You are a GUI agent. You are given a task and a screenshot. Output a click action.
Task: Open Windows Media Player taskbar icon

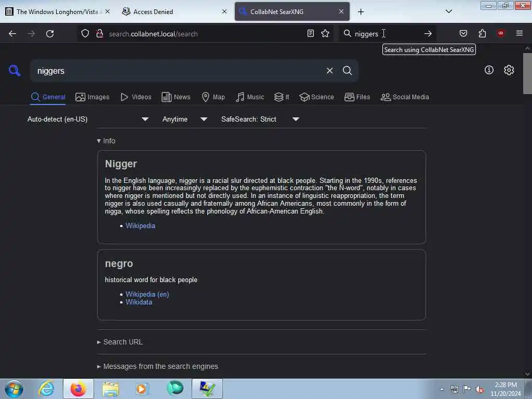142,389
